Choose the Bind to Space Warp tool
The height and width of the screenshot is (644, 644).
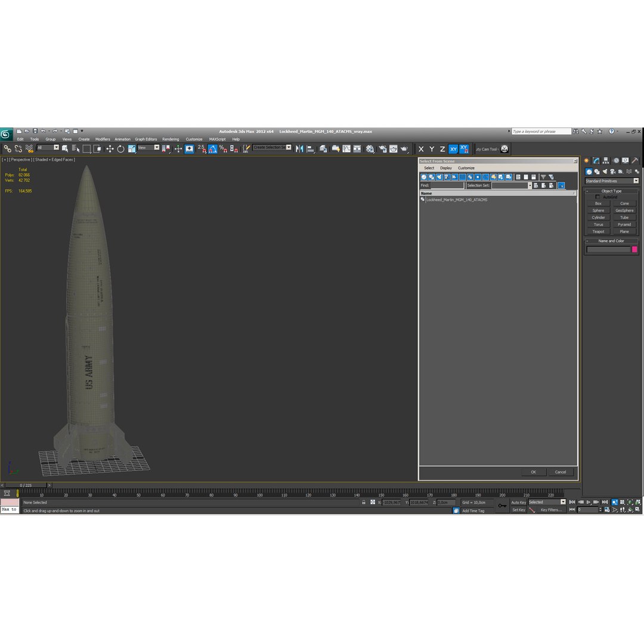(x=29, y=148)
